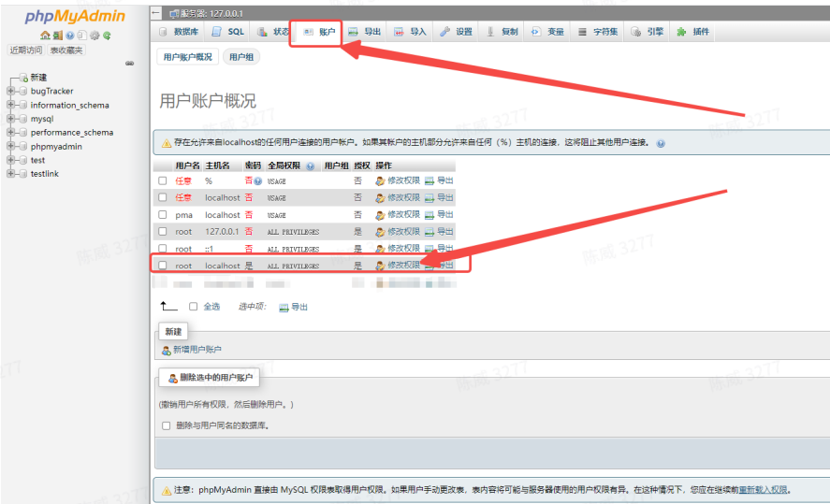Expand the testlink database tree

pos(10,174)
